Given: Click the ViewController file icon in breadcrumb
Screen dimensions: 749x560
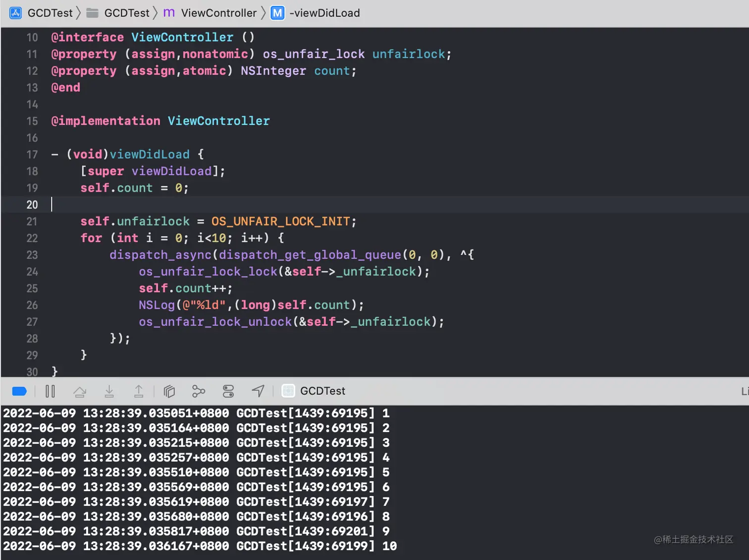Looking at the screenshot, I should pyautogui.click(x=169, y=13).
